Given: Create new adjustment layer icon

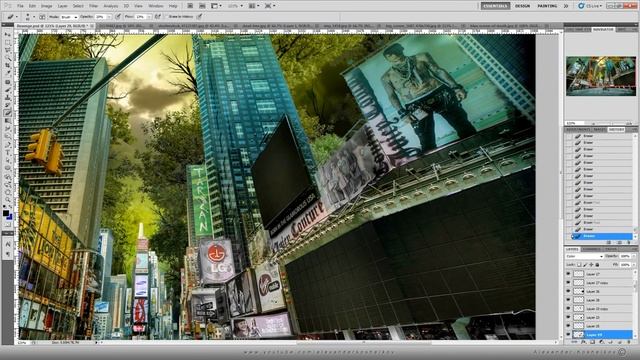Looking at the screenshot, I should tap(602, 342).
